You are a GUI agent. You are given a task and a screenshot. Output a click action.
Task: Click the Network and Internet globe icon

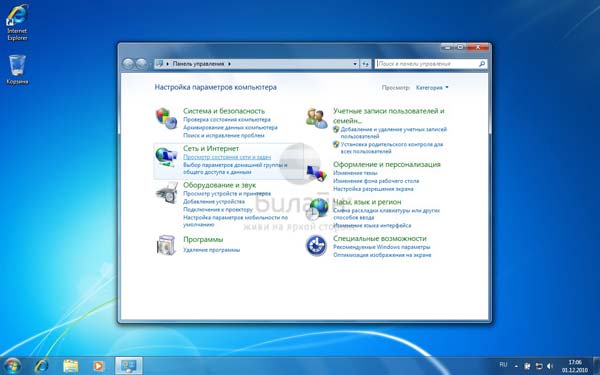click(x=166, y=157)
